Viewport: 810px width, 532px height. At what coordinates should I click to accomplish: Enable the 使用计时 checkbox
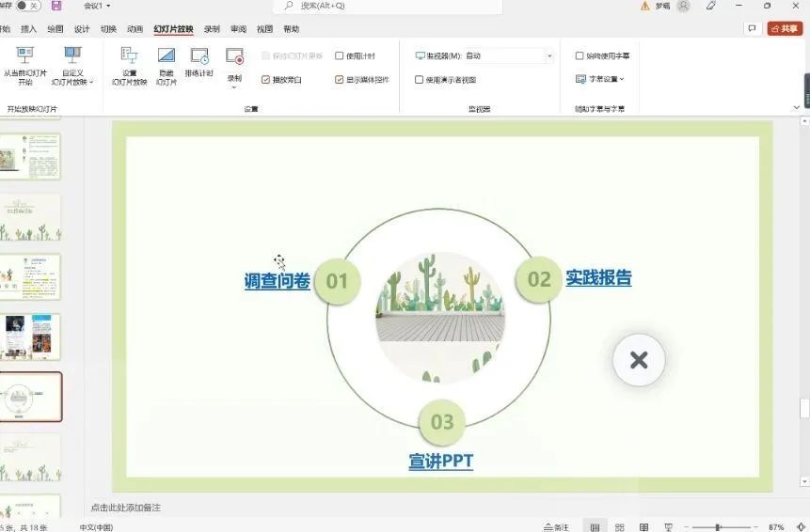340,55
